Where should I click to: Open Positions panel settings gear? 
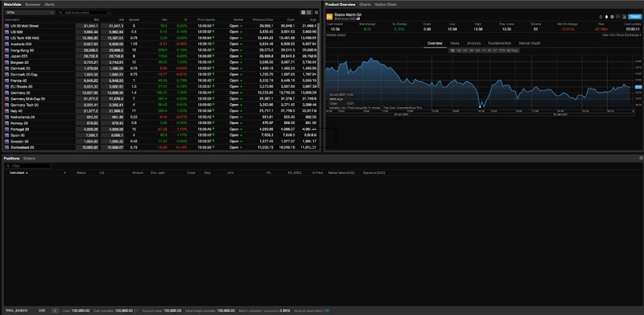[x=641, y=158]
